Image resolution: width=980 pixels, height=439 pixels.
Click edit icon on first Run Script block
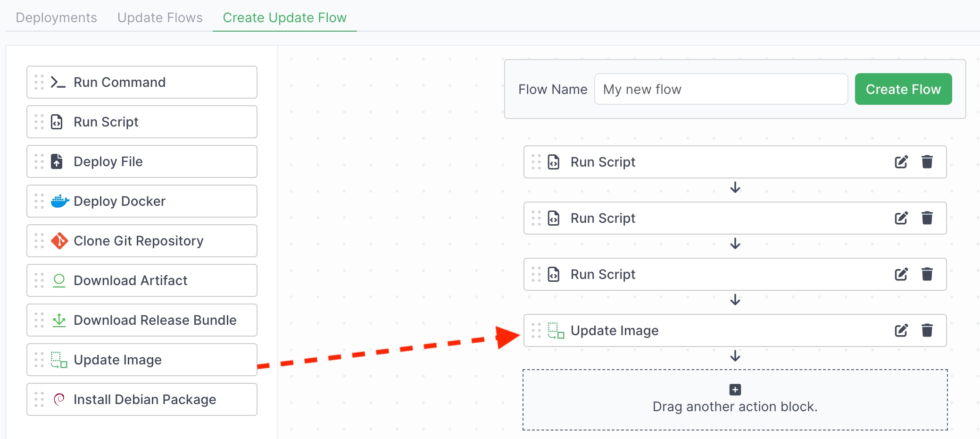[901, 162]
